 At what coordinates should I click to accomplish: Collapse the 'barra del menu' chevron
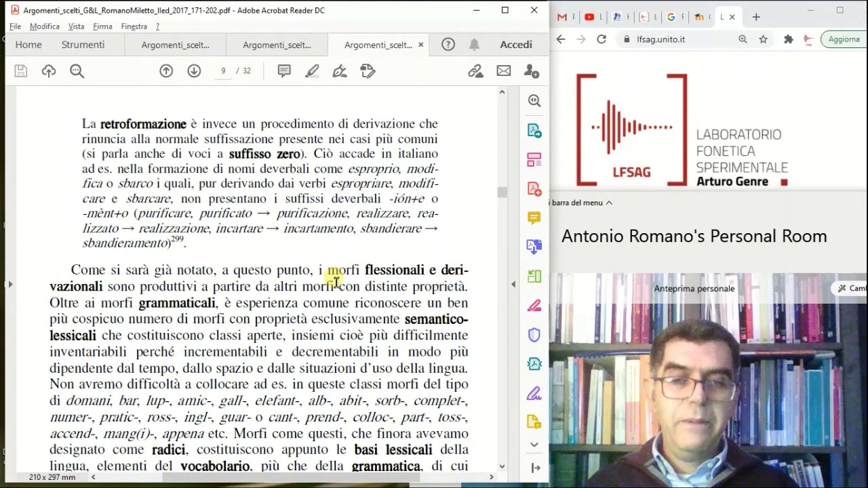[609, 203]
